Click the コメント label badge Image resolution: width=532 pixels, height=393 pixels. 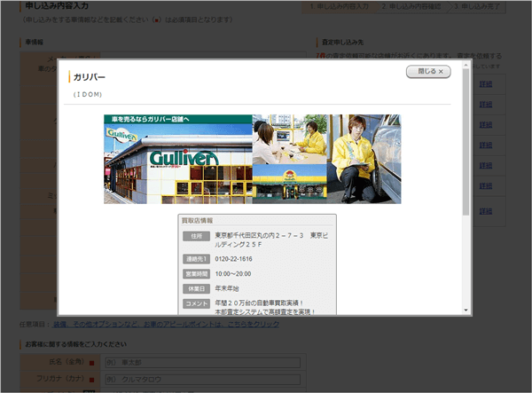pyautogui.click(x=197, y=303)
